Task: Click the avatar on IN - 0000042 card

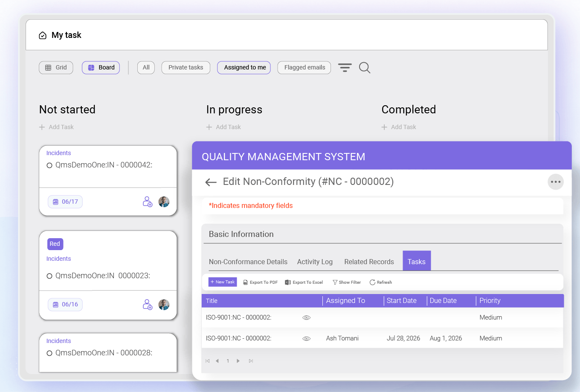Action: [x=164, y=202]
